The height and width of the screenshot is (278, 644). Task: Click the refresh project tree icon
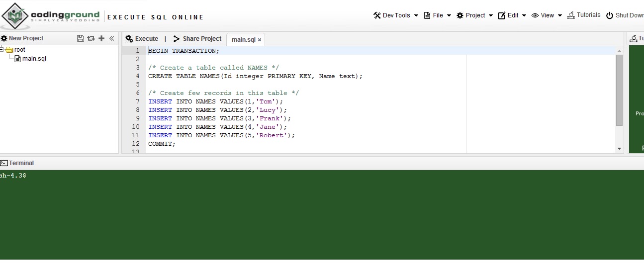pos(91,38)
